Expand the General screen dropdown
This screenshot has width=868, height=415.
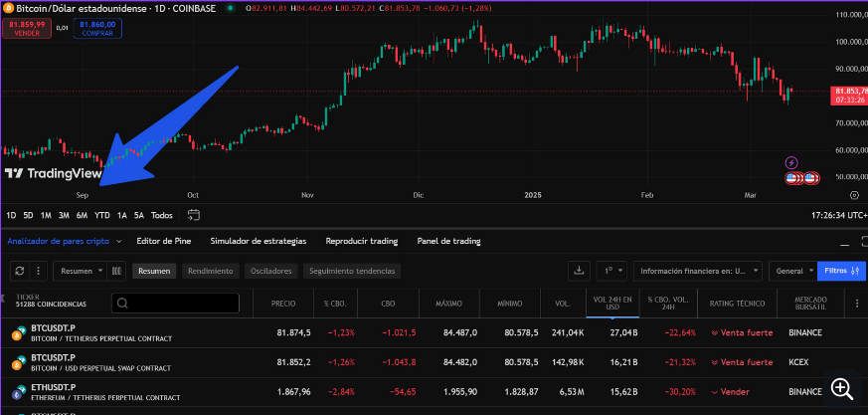[793, 271]
